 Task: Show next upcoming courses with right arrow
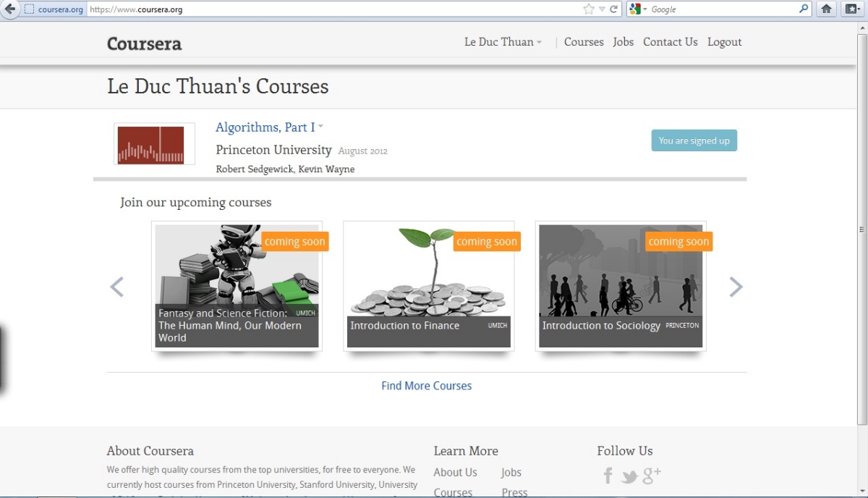[x=736, y=287]
